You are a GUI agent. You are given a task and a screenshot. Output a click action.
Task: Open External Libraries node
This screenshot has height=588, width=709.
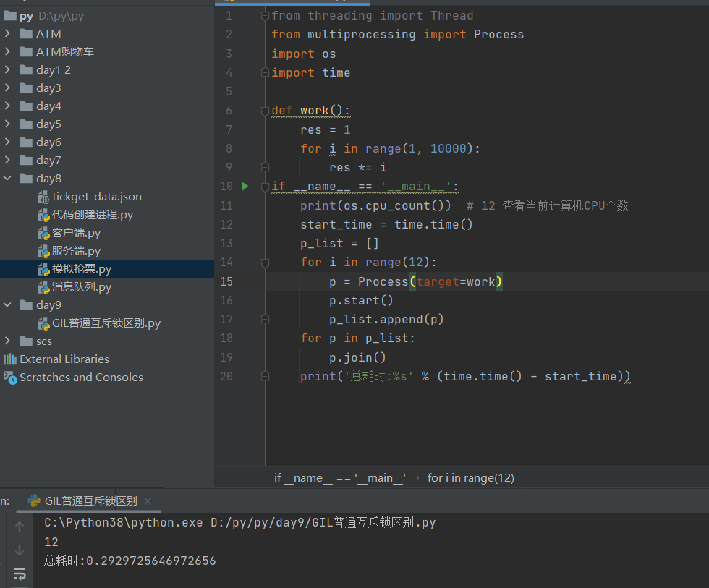[64, 359]
